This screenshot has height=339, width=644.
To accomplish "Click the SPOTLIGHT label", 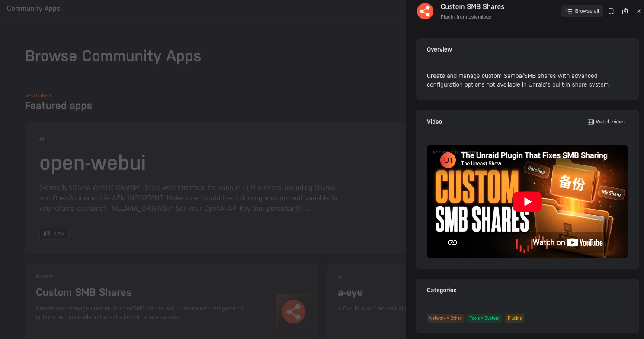I will point(38,95).
